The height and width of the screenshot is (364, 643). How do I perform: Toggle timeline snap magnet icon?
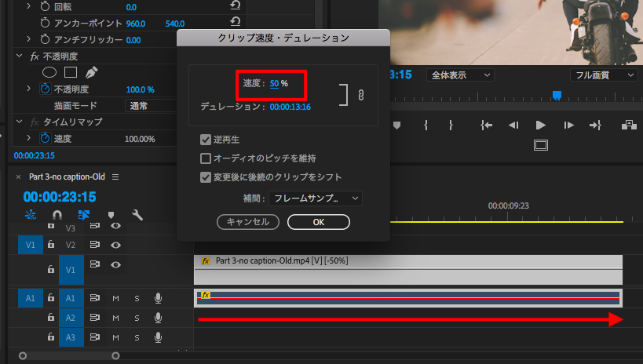point(57,214)
